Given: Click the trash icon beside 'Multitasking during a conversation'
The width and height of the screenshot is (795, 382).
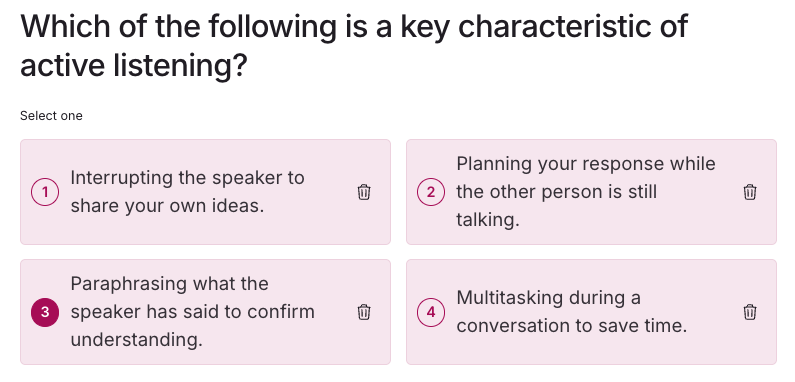Looking at the screenshot, I should [x=750, y=312].
